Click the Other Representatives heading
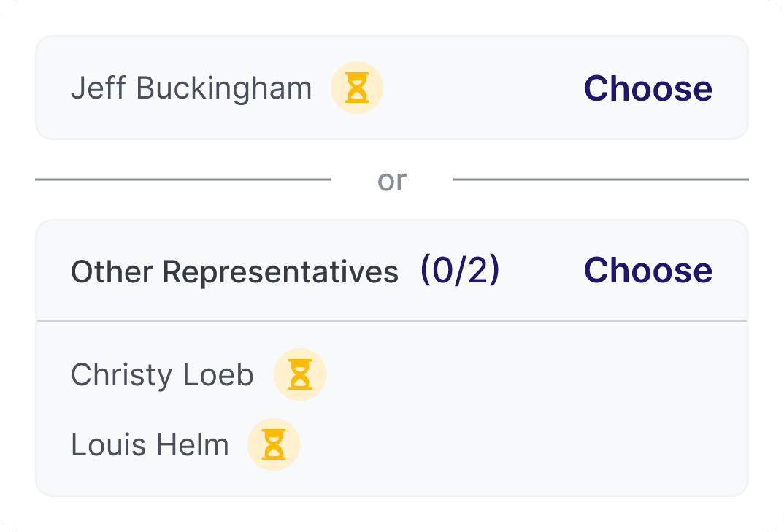The height and width of the screenshot is (532, 784). (234, 271)
